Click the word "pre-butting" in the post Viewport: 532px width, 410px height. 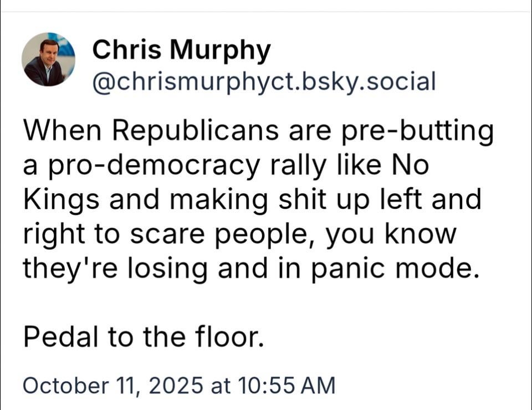(416, 132)
